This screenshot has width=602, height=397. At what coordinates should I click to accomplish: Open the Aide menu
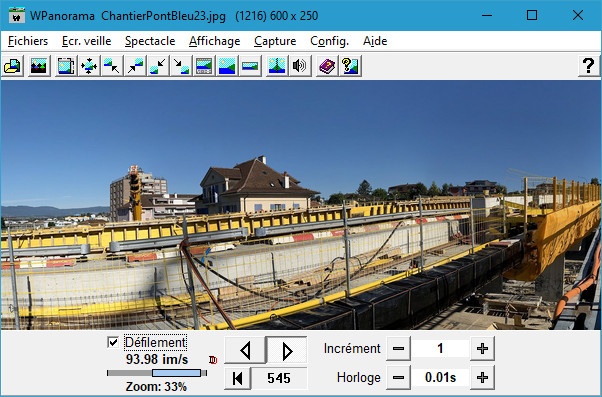(375, 41)
